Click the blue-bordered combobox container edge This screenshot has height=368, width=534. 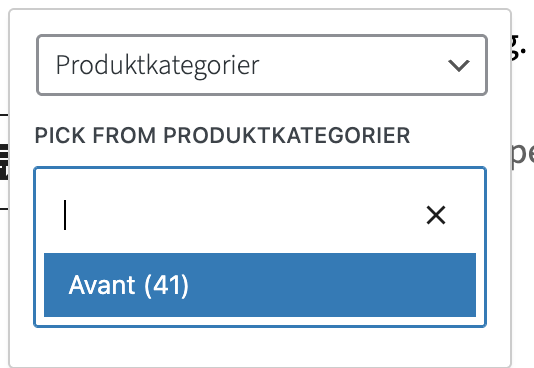pos(260,167)
